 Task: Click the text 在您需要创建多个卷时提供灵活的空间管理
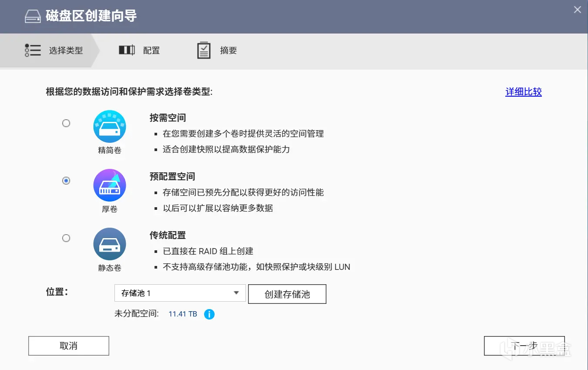click(243, 134)
